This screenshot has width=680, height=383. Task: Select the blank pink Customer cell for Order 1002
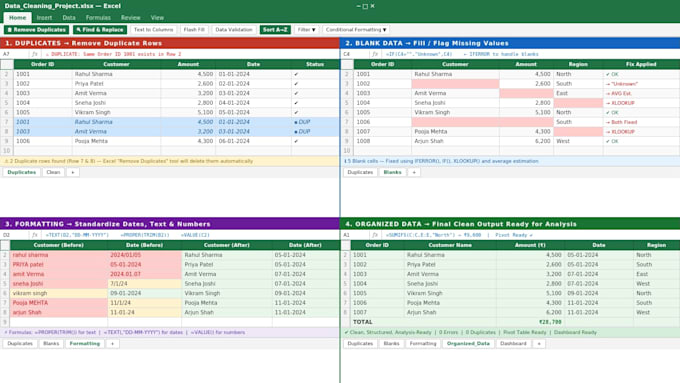click(455, 84)
